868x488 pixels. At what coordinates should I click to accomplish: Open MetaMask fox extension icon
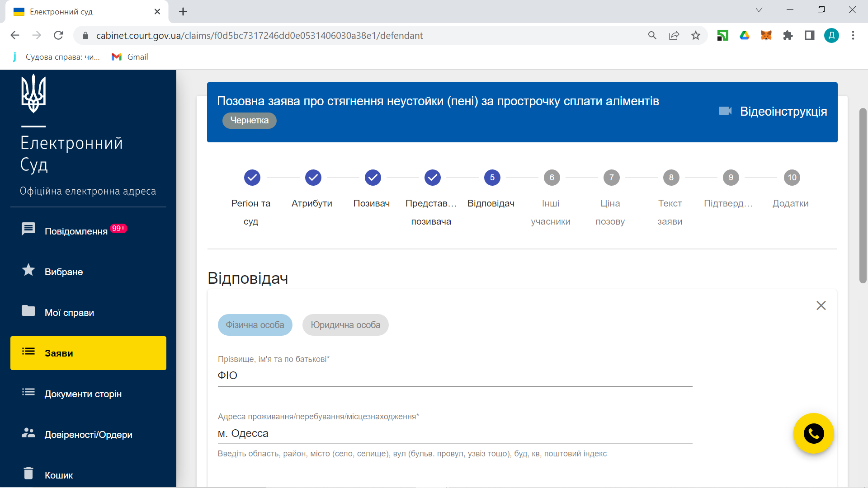pos(766,35)
